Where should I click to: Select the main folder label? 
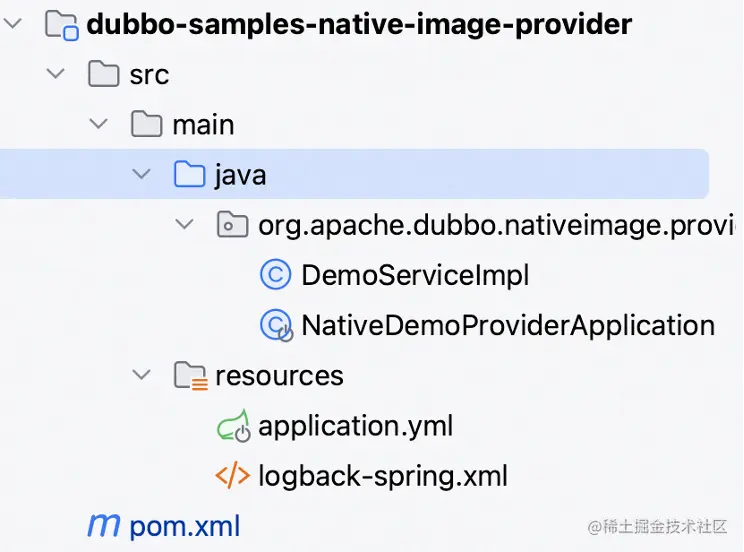click(204, 125)
